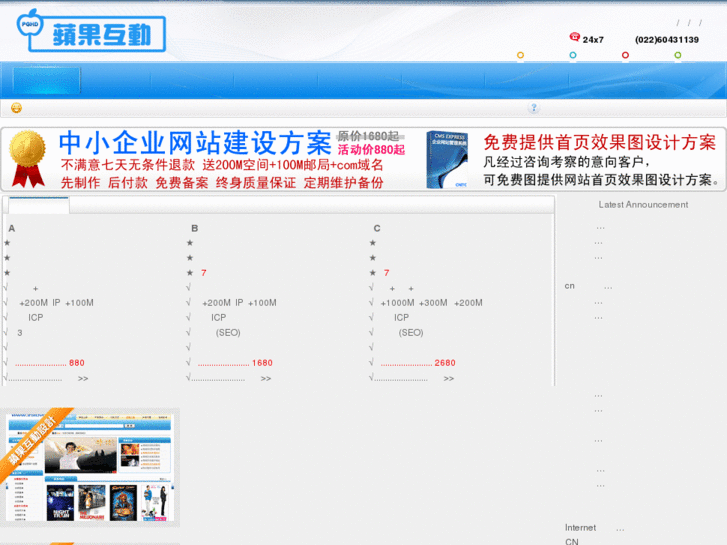
Task: Open the 中小企业网站建设方案 banner
Action: point(195,143)
